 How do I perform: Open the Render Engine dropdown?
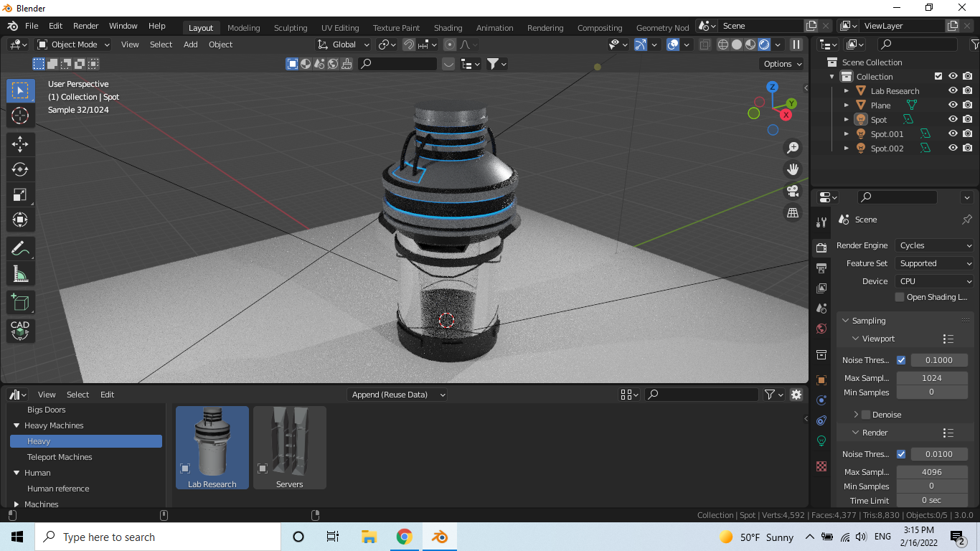tap(935, 245)
